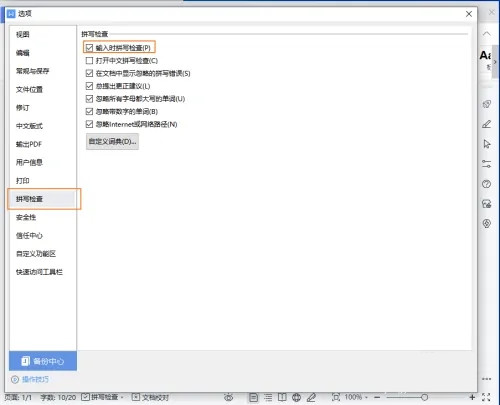Open the settings sliders icon in sidebar
This screenshot has width=500, height=405.
click(487, 164)
